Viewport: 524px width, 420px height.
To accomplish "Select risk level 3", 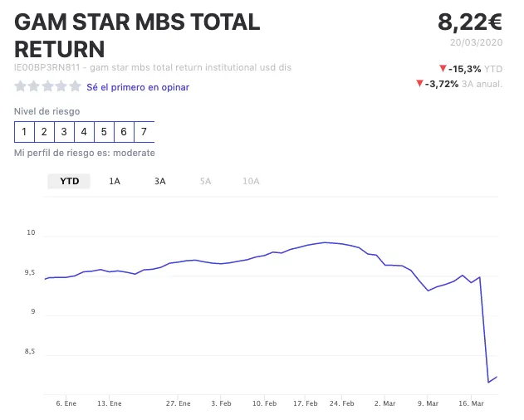I will pos(64,131).
